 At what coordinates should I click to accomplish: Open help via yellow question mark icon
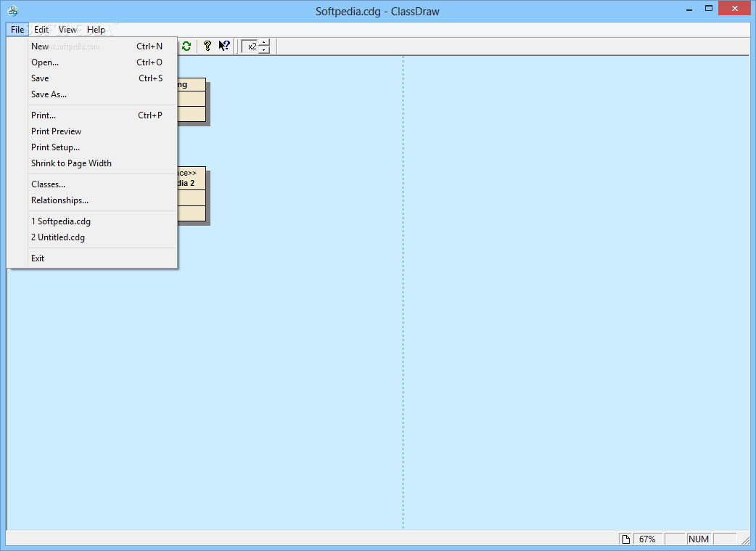pos(208,46)
